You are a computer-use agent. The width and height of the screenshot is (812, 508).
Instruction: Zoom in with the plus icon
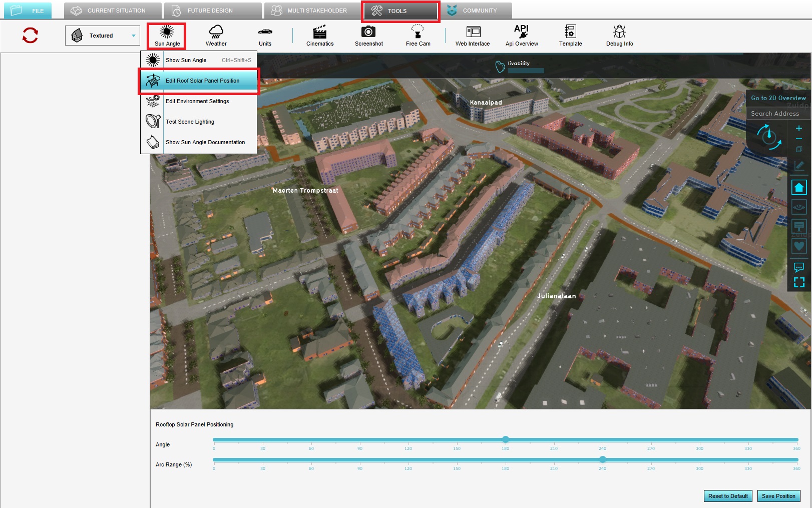pos(799,129)
